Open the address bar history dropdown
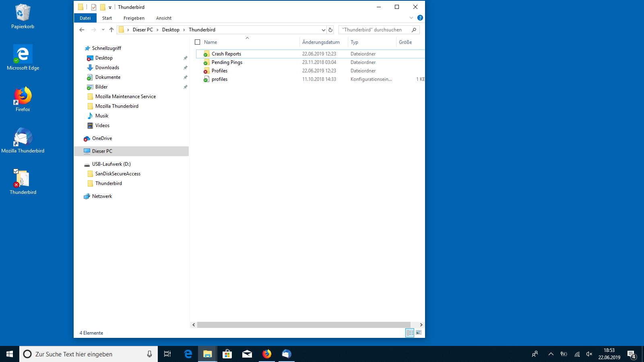644x362 pixels. click(323, 30)
